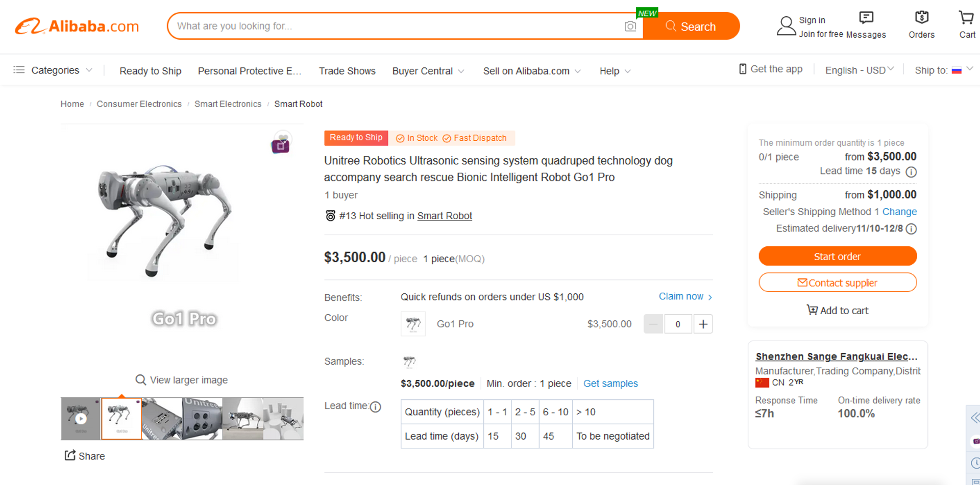Click info icon next to Lead time 15 days
The width and height of the screenshot is (980, 485).
click(x=911, y=172)
